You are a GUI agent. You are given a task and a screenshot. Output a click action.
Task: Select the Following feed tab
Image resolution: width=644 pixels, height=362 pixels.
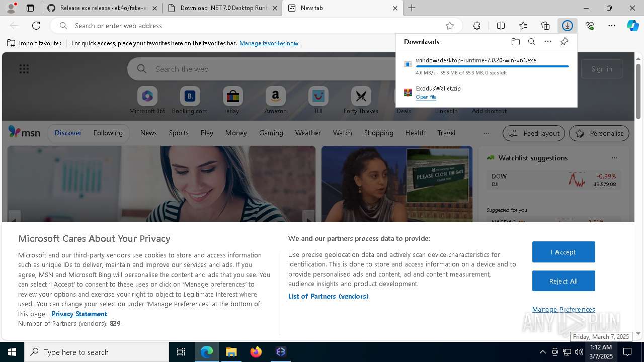coord(108,133)
